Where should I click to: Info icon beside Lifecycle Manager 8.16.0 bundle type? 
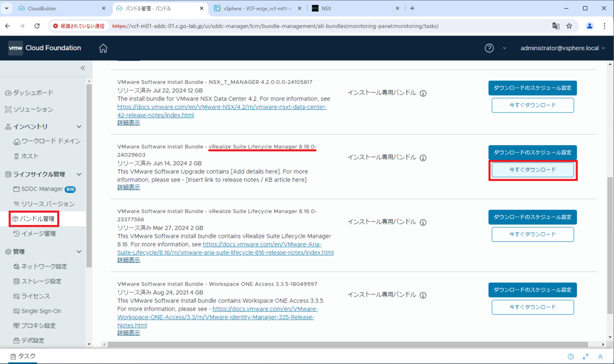coord(423,222)
